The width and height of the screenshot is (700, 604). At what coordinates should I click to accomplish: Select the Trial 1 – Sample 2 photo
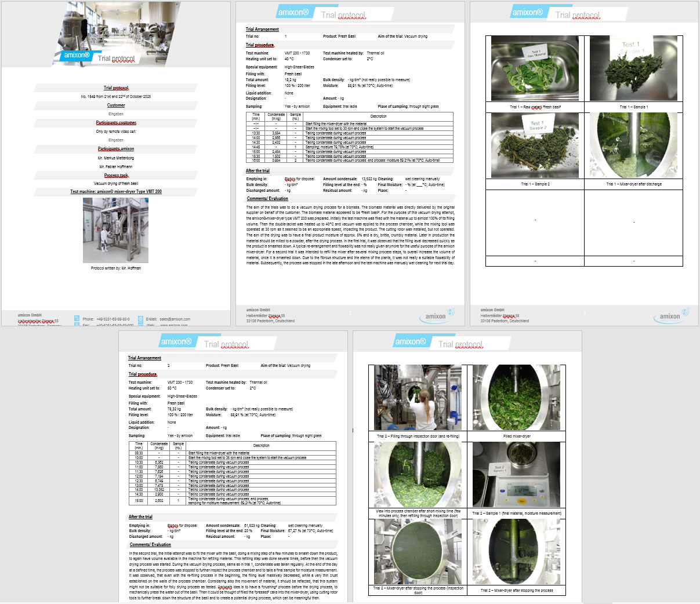pyautogui.click(x=535, y=145)
